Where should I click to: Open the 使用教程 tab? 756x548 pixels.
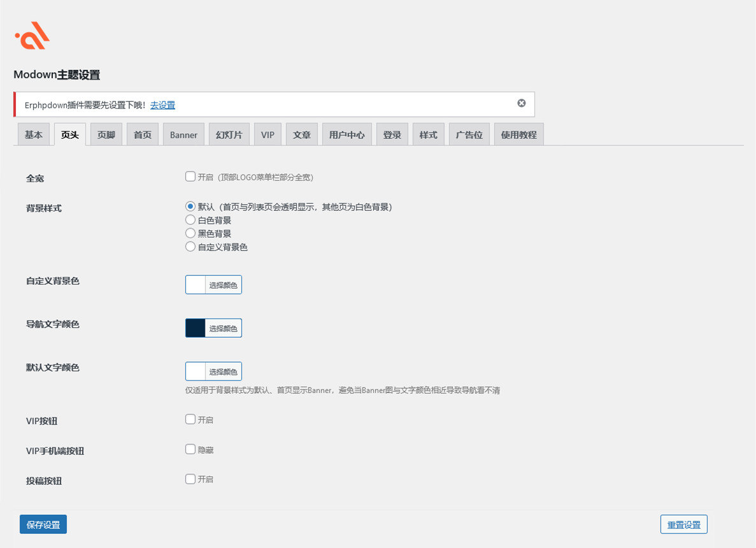[518, 134]
